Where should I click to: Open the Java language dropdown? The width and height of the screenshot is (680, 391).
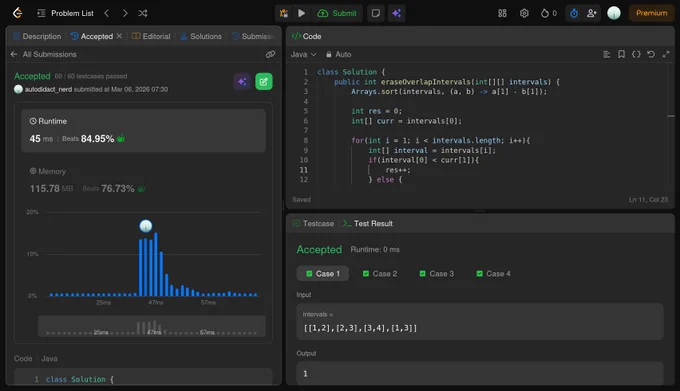(x=303, y=54)
